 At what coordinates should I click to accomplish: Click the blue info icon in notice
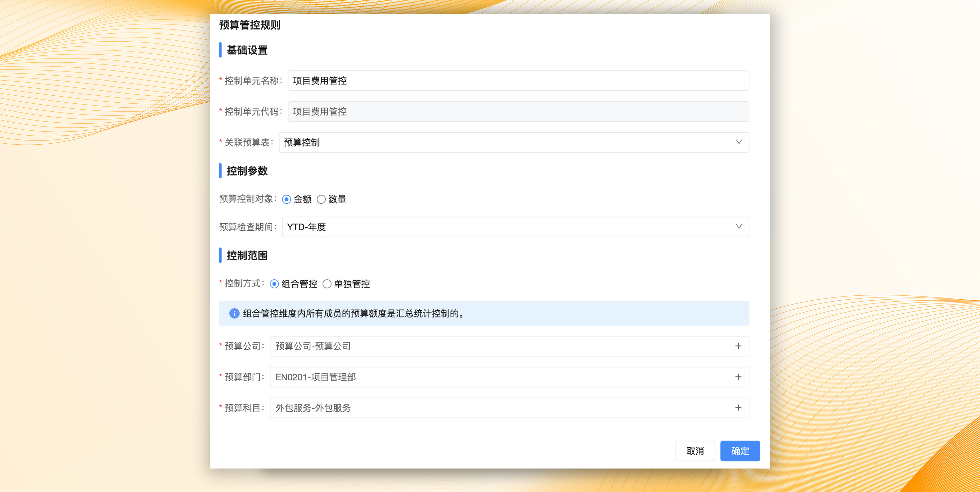pos(234,313)
